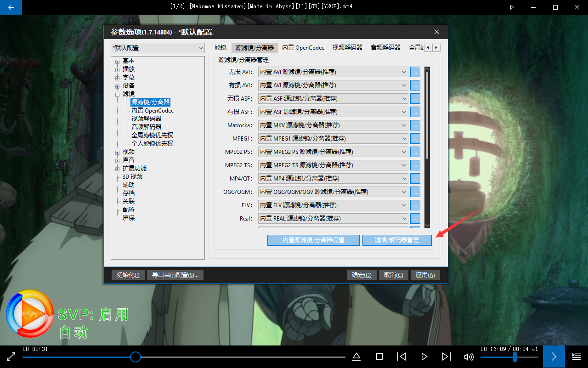Click the playback seek bar handle
The width and height of the screenshot is (588, 368).
tap(135, 357)
